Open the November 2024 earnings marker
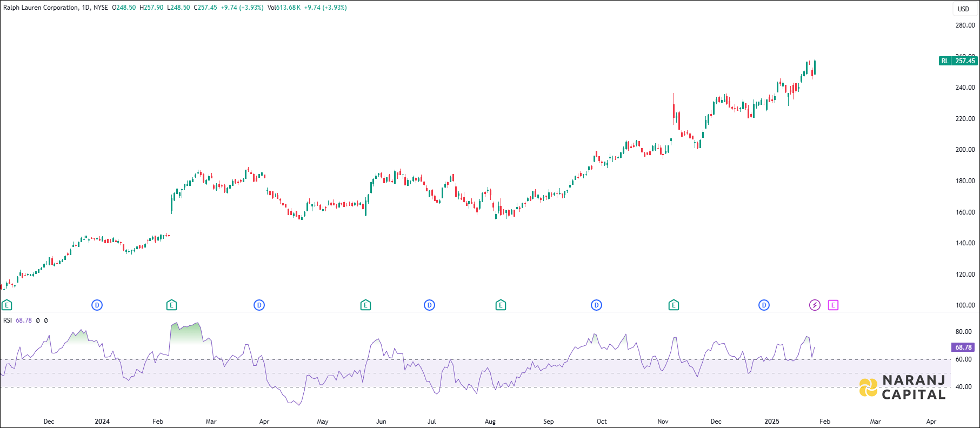 (674, 305)
